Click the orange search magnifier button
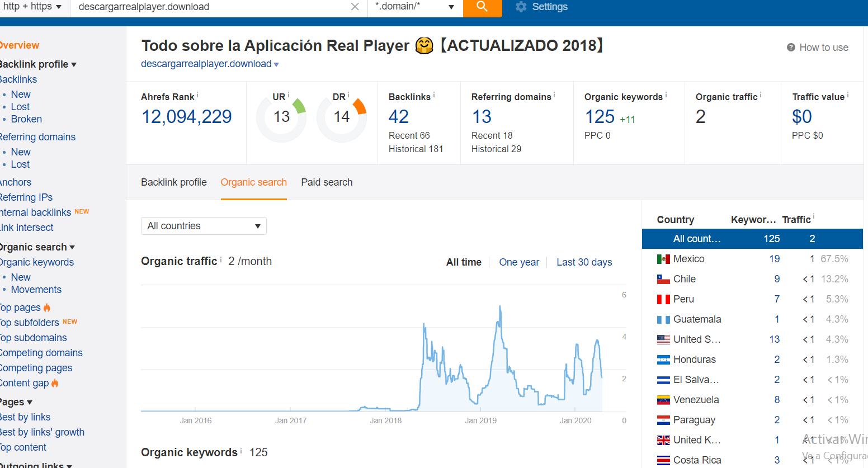 482,7
